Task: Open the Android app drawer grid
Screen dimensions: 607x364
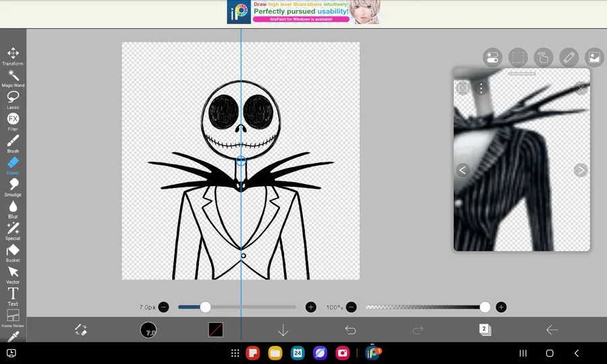Action: (x=235, y=353)
